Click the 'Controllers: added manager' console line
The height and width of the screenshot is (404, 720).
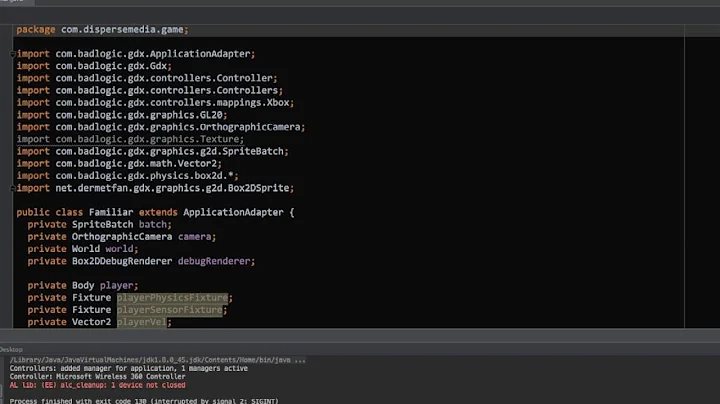(129, 368)
